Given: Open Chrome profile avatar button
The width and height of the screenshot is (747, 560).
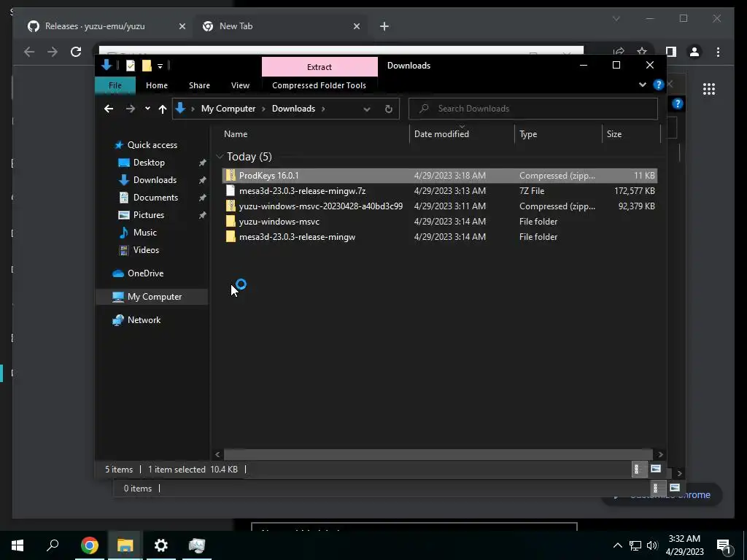Looking at the screenshot, I should point(694,52).
